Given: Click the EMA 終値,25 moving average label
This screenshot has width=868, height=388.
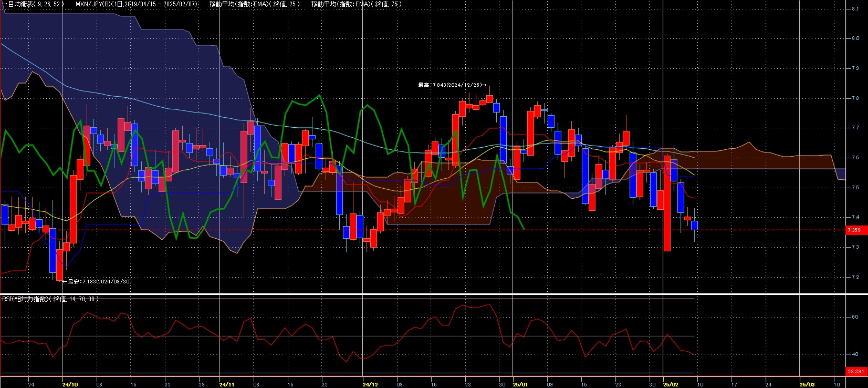Looking at the screenshot, I should 255,4.
